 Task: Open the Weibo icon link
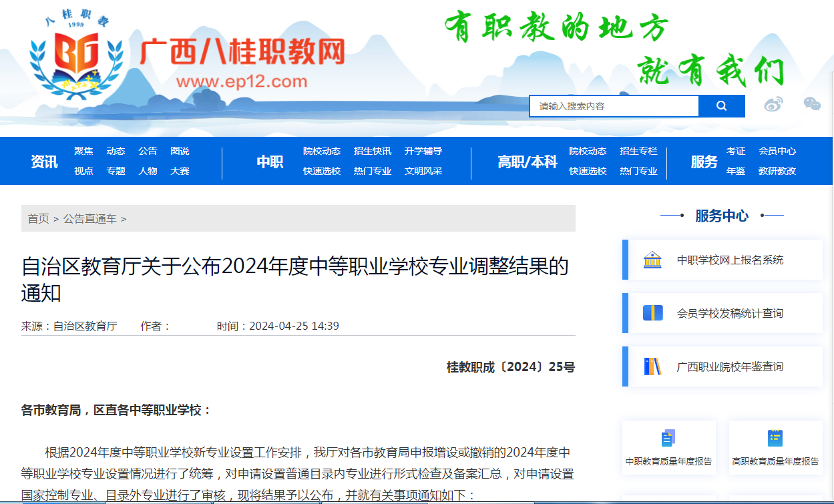(773, 104)
